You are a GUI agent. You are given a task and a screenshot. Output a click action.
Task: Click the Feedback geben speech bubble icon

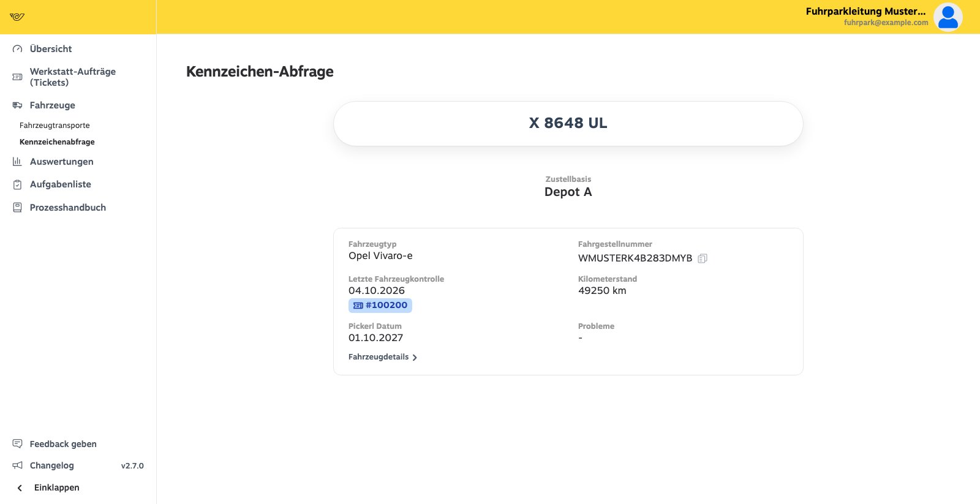coord(17,444)
